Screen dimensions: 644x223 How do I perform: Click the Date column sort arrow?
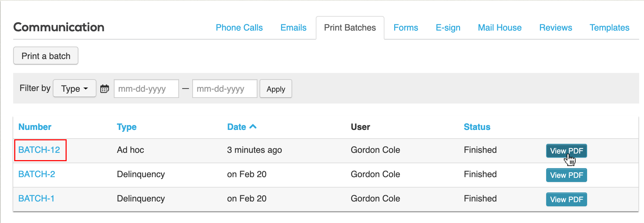(x=253, y=127)
